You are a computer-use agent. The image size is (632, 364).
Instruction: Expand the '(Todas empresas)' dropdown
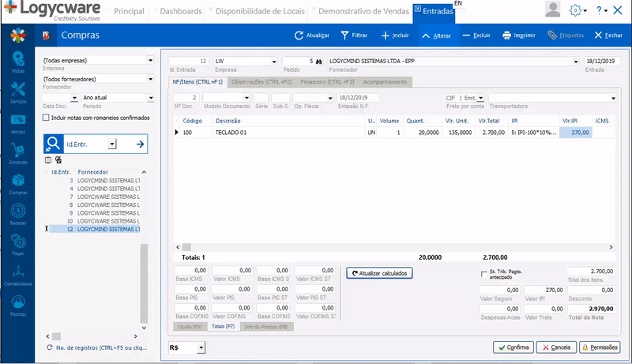(x=150, y=60)
